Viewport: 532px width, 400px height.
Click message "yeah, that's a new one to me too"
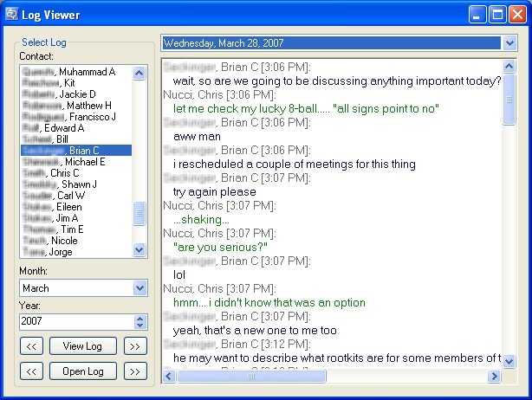pyautogui.click(x=255, y=330)
